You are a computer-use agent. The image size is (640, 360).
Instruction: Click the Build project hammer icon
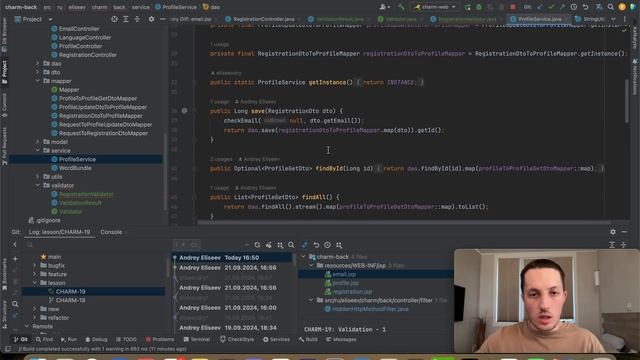pos(401,7)
